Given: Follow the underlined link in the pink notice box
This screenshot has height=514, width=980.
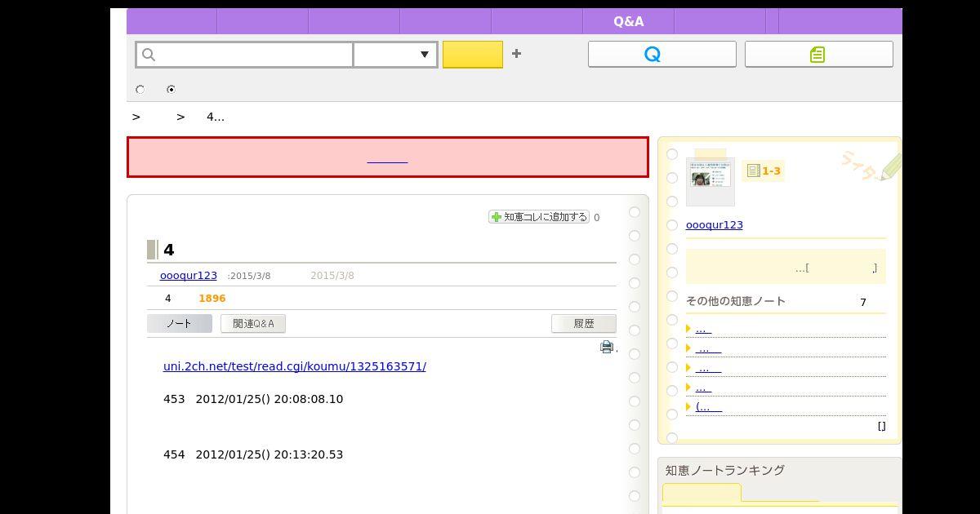Looking at the screenshot, I should (387, 157).
